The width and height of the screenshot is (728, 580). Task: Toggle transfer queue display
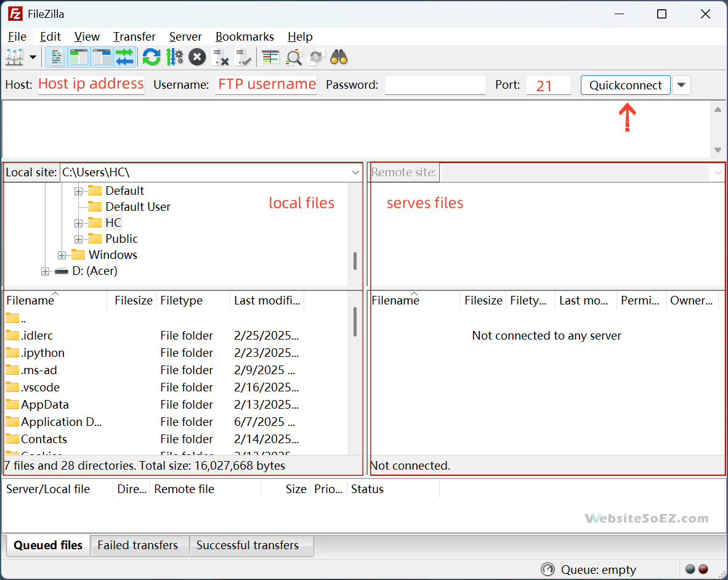click(124, 57)
